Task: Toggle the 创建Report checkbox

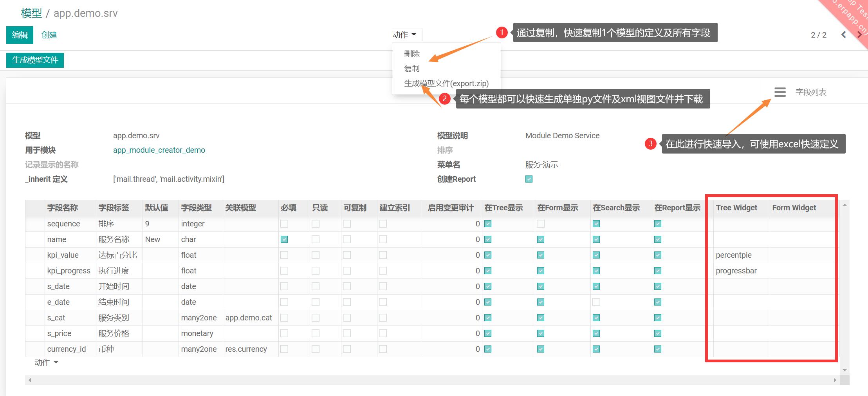Action: click(529, 179)
